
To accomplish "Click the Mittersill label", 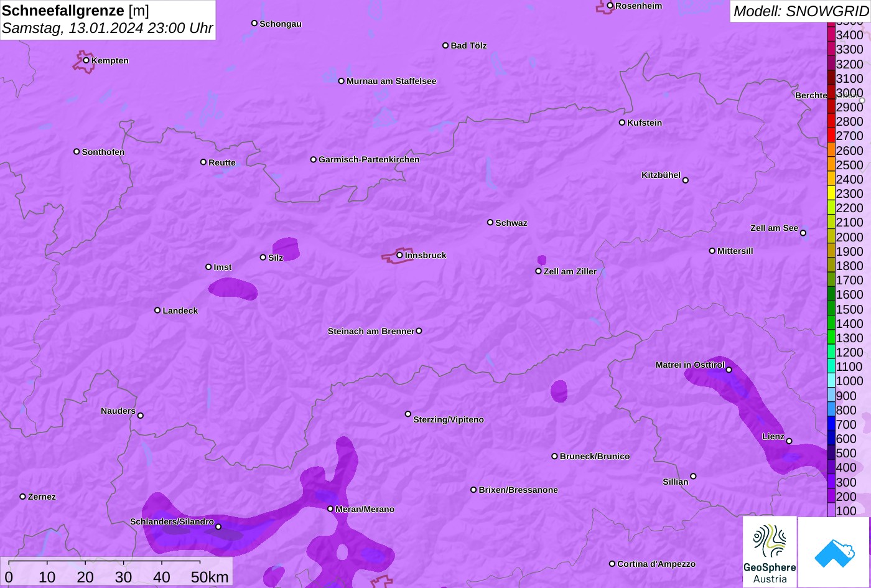I will [735, 251].
